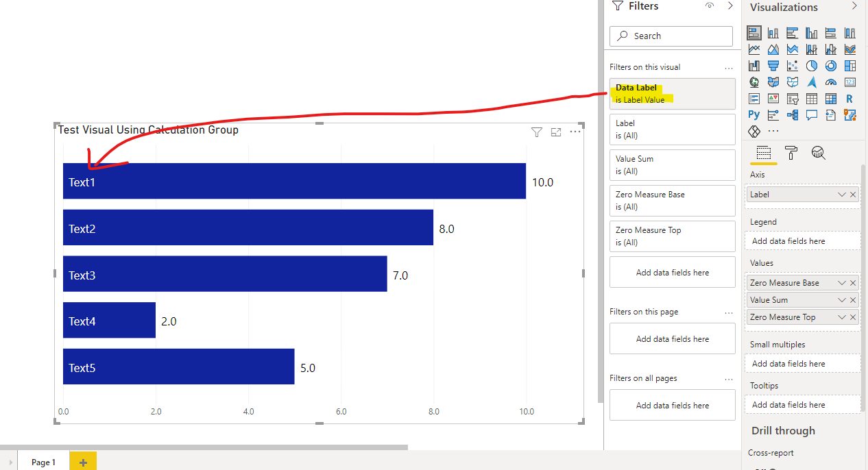This screenshot has height=470, width=868.
Task: Open the Label axis field dropdown
Action: click(x=841, y=195)
